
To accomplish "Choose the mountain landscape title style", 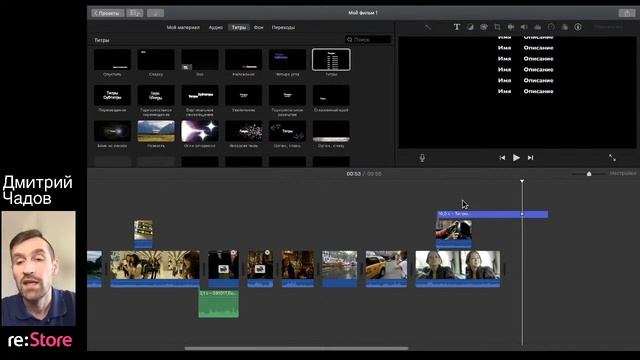I will click(x=156, y=131).
